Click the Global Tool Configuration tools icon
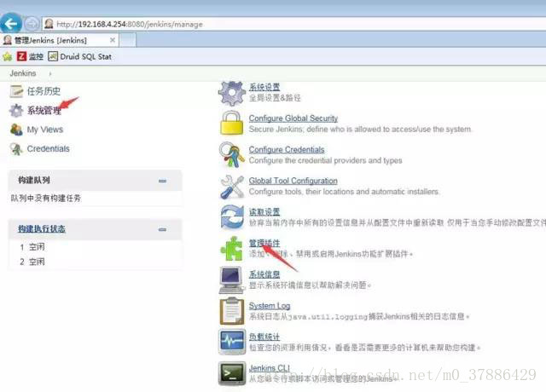 232,187
